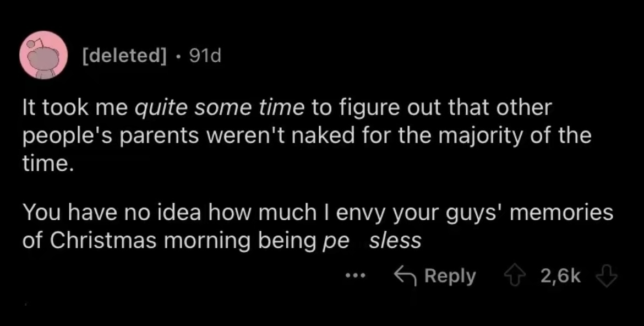This screenshot has height=326, width=644.
Task: Click the italic text "sless" ending the comment
Action: pyautogui.click(x=395, y=241)
